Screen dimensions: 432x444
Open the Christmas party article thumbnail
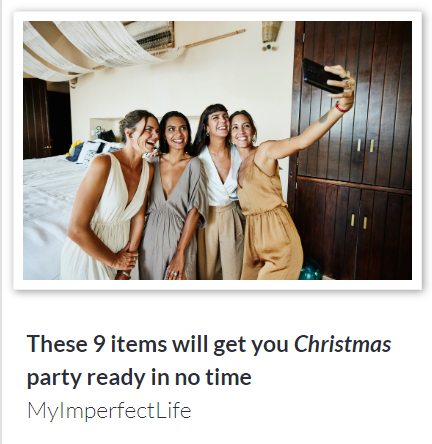coord(217,150)
